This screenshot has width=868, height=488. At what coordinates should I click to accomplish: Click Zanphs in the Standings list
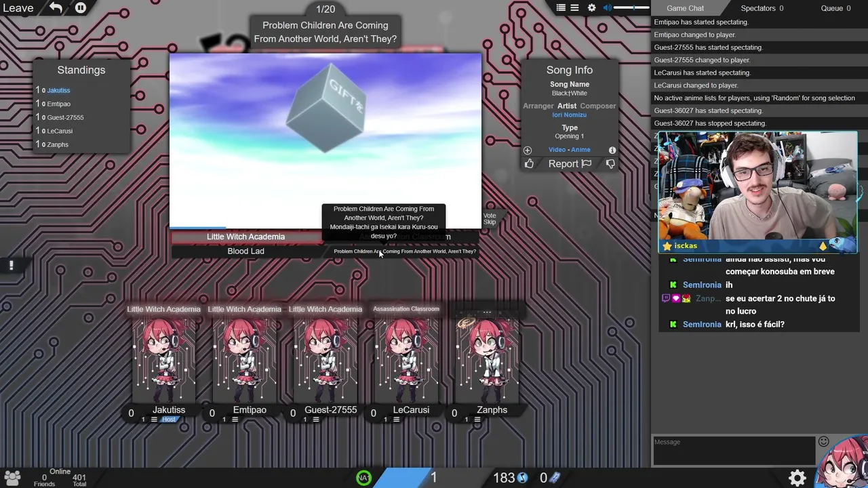pos(57,144)
